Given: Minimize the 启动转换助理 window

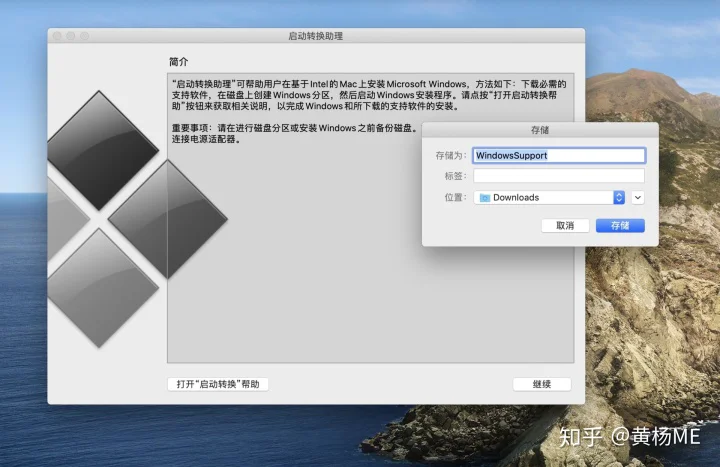Looking at the screenshot, I should click(71, 36).
